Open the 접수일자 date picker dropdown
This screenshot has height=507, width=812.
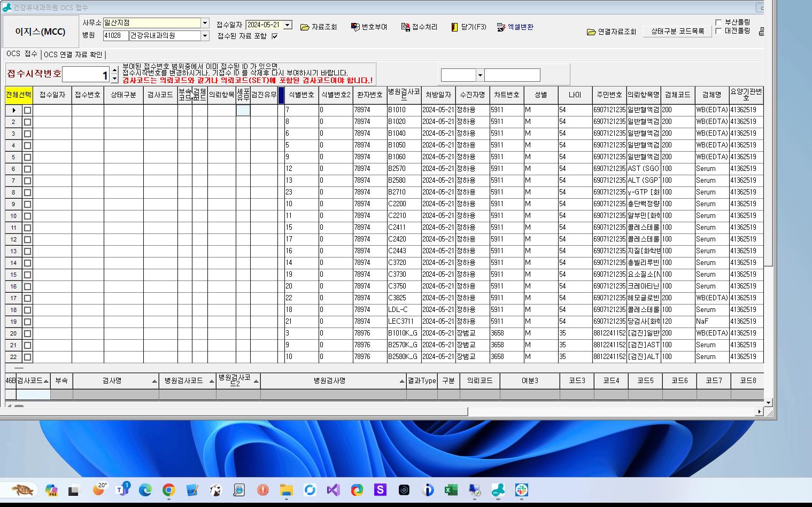288,25
